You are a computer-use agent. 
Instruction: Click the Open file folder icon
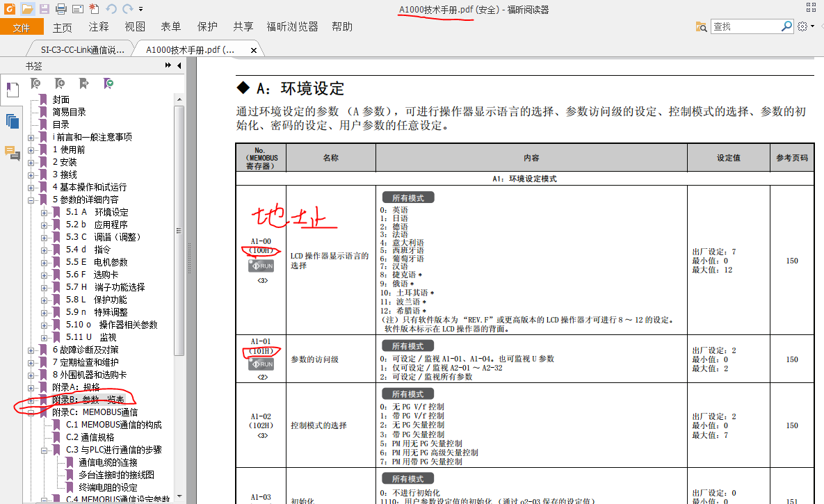(x=27, y=9)
